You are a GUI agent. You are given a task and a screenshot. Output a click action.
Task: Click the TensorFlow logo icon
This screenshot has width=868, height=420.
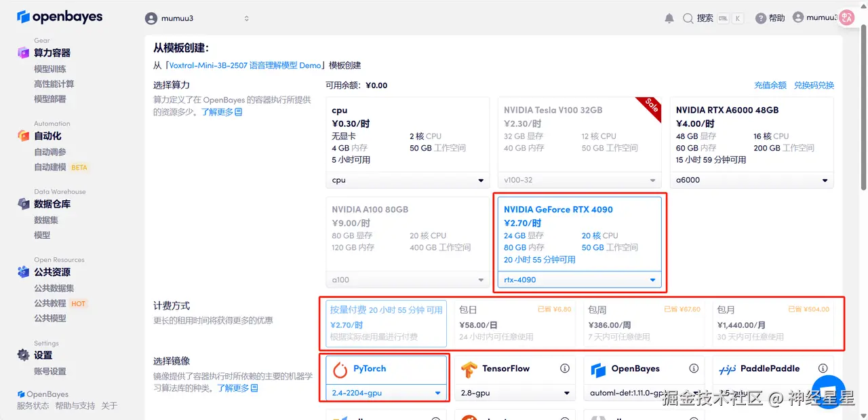click(469, 370)
